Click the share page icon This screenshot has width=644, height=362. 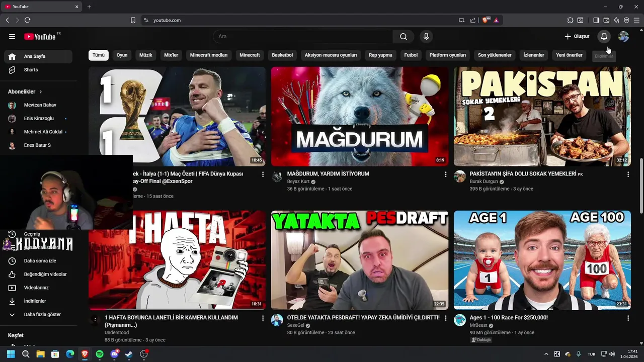click(473, 20)
